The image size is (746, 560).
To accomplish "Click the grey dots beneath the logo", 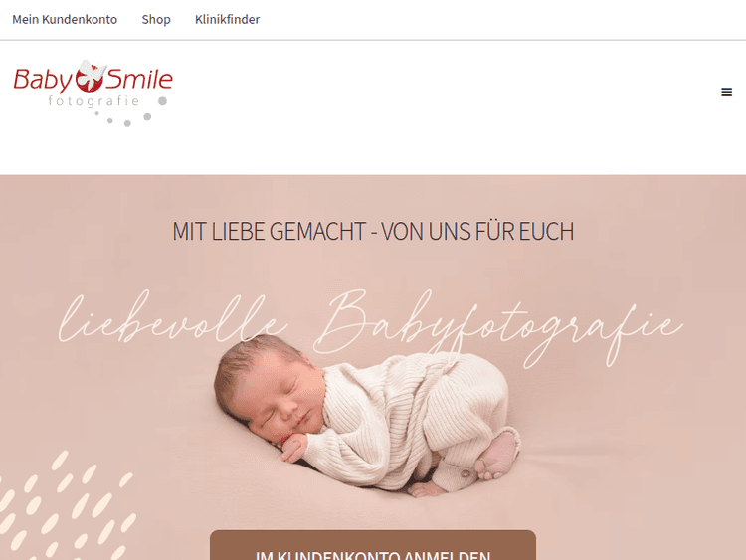I will point(130,112).
